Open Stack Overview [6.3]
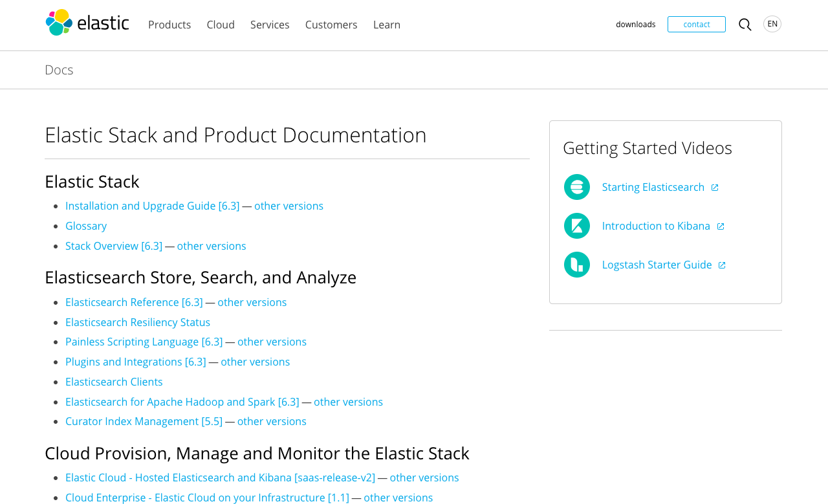The image size is (828, 504). click(x=114, y=246)
